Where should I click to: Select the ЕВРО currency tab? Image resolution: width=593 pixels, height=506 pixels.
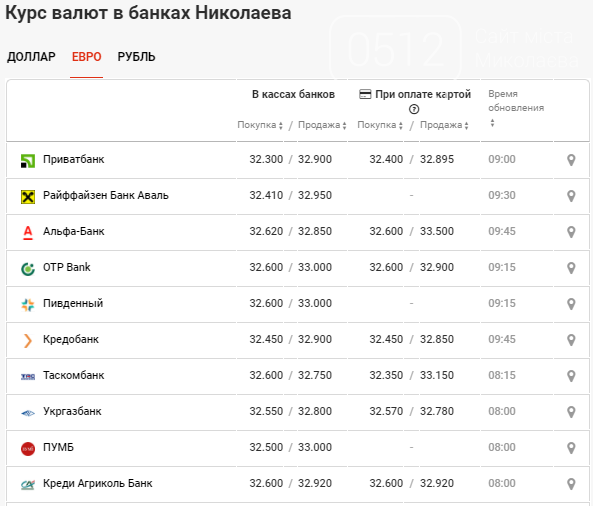point(87,57)
